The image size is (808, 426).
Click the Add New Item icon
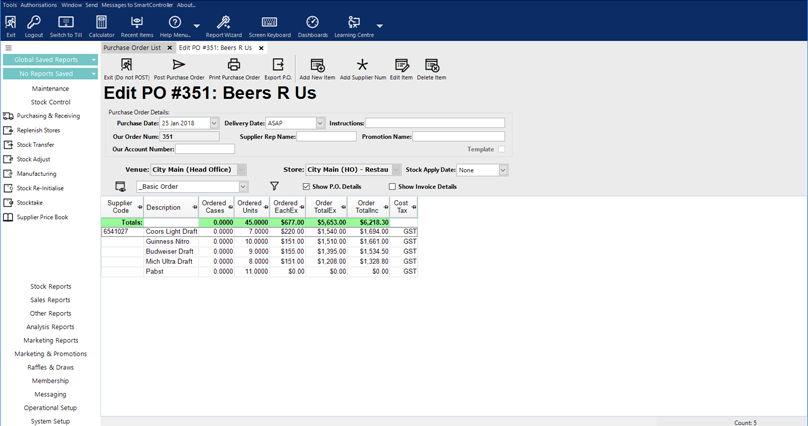tap(317, 66)
